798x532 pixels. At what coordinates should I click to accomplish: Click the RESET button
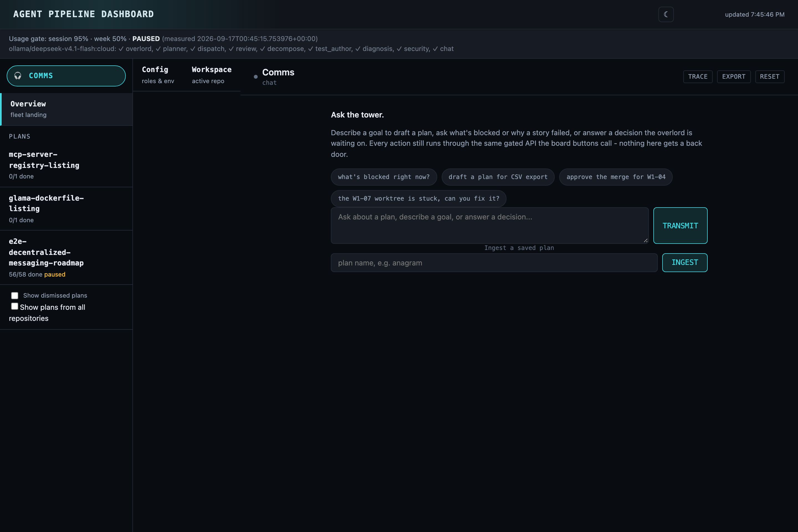pos(769,76)
